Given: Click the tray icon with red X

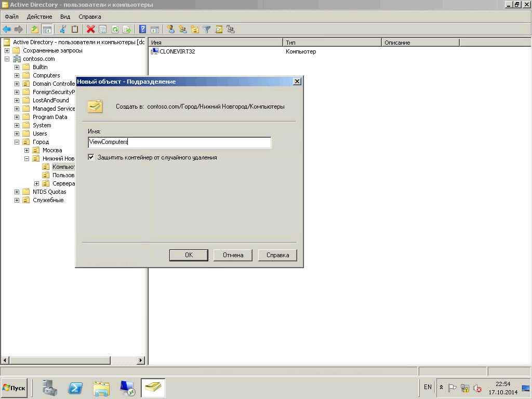Looking at the screenshot, I should (477, 388).
